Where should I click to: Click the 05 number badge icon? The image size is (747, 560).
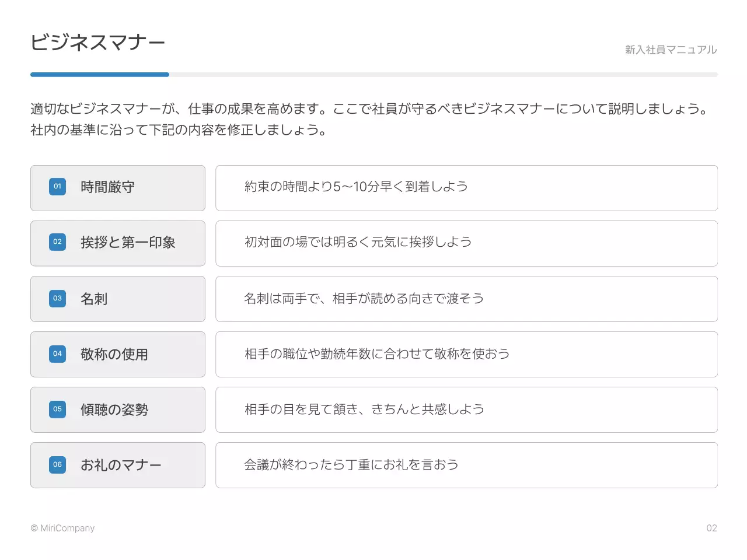57,409
